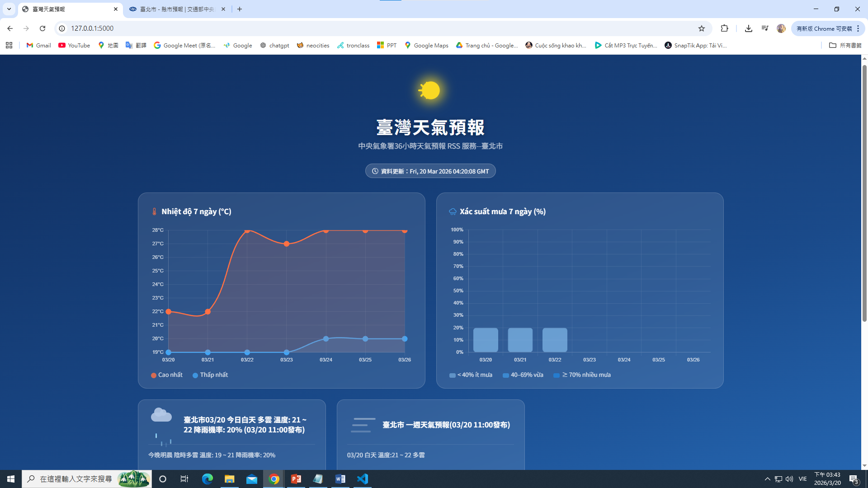The image size is (868, 488).
Task: Click the 有新版 Chrome 可安裝 button
Action: [824, 28]
